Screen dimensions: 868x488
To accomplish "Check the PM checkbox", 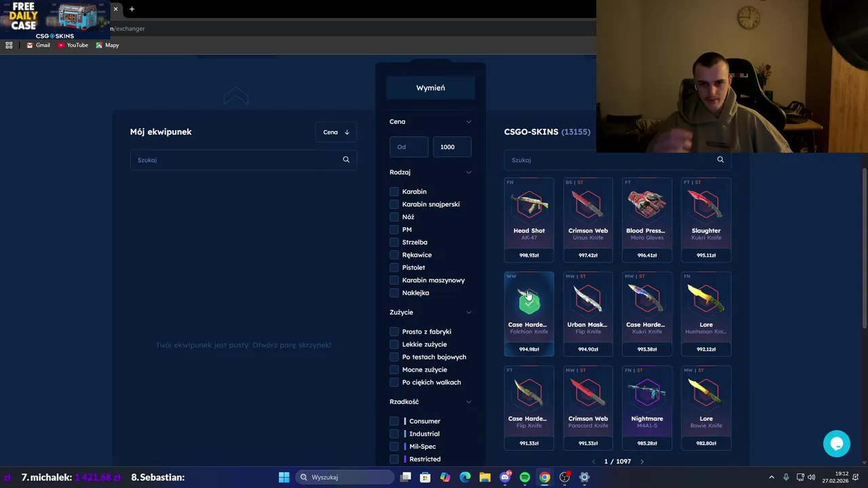I will (x=394, y=230).
